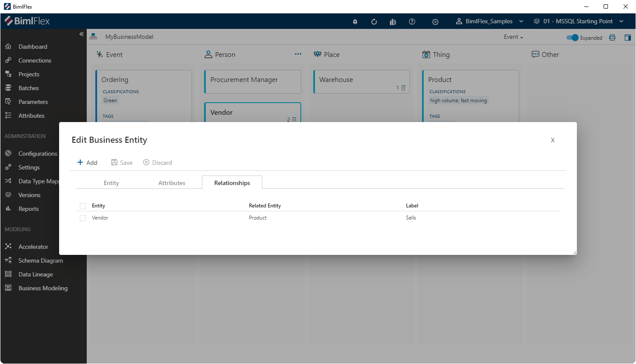Print the business model
This screenshot has width=636, height=364.
(612, 38)
